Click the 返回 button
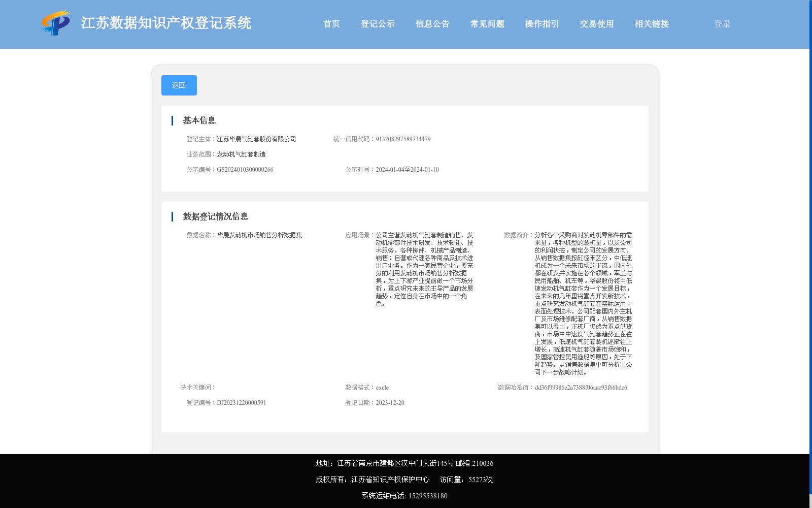This screenshot has height=508, width=812. pyautogui.click(x=179, y=85)
